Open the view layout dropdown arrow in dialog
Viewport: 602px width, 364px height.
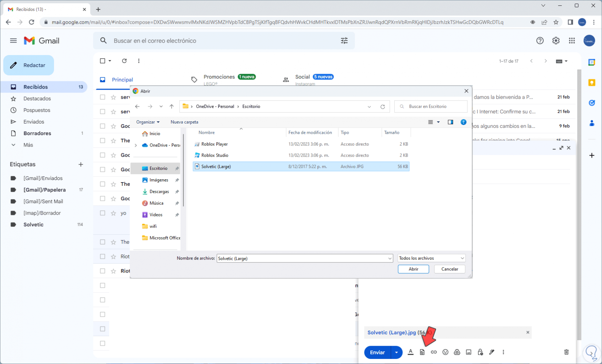438,122
